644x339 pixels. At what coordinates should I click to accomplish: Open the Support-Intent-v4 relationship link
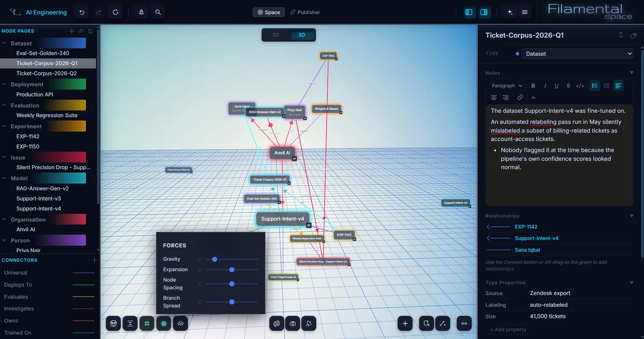pyautogui.click(x=537, y=238)
